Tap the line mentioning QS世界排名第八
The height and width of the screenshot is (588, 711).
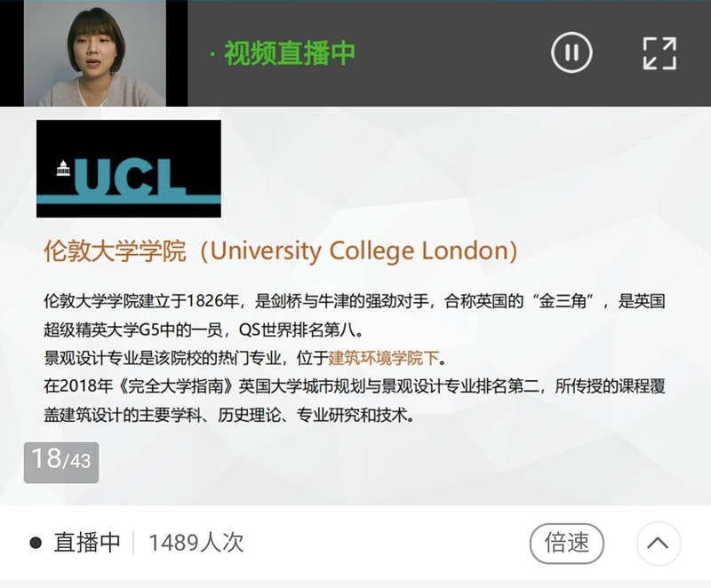204,330
